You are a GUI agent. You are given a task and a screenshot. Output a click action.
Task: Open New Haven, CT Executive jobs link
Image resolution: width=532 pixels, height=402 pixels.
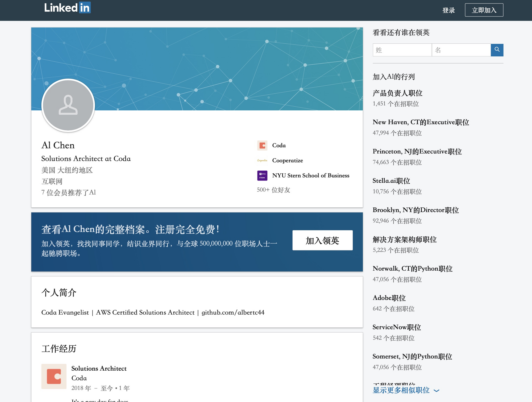point(421,122)
